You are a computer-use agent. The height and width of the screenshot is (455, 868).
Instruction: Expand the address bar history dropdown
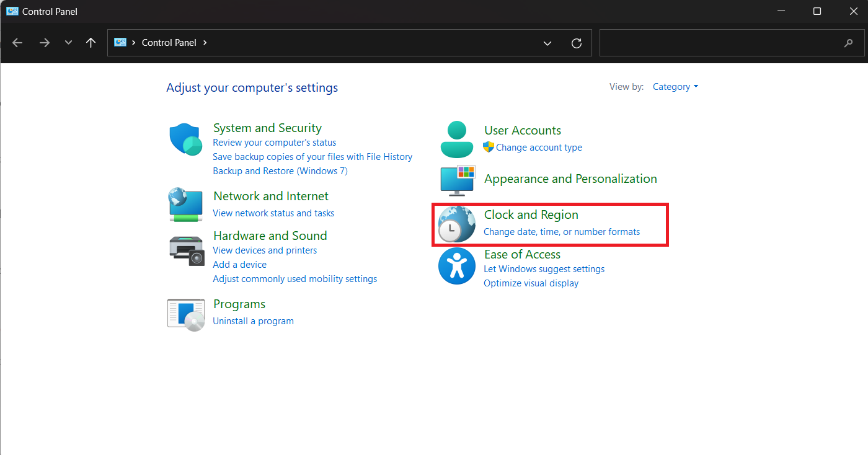(x=547, y=43)
